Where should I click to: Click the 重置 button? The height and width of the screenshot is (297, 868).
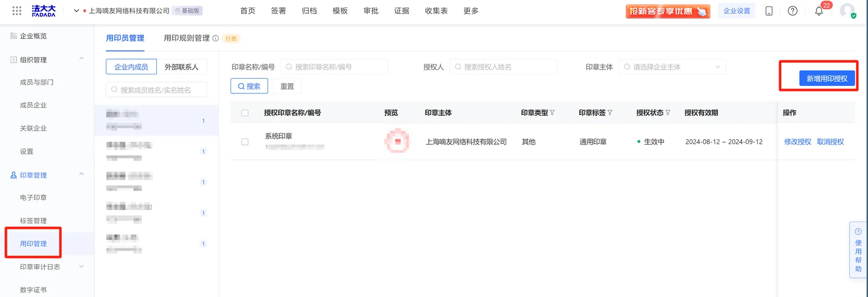click(x=287, y=86)
